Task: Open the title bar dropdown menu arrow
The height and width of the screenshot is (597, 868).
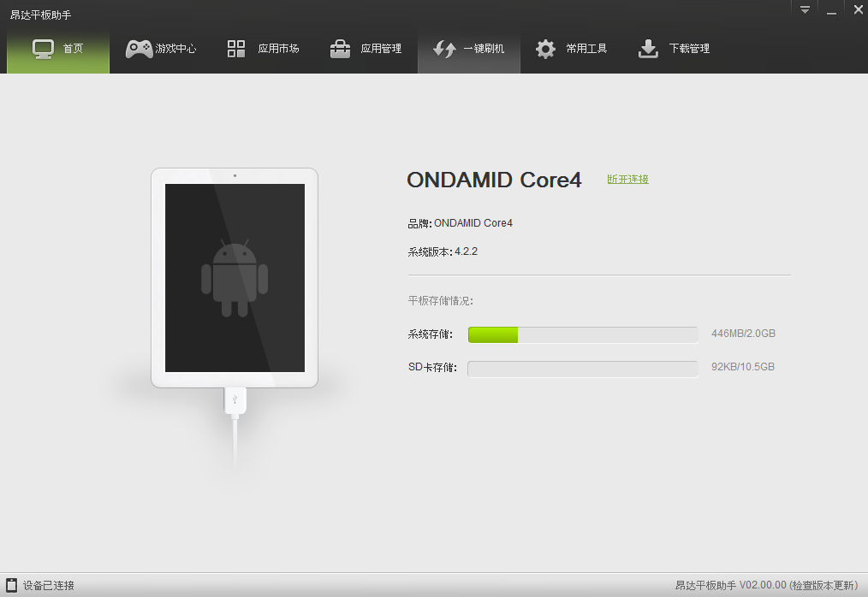Action: tap(805, 9)
